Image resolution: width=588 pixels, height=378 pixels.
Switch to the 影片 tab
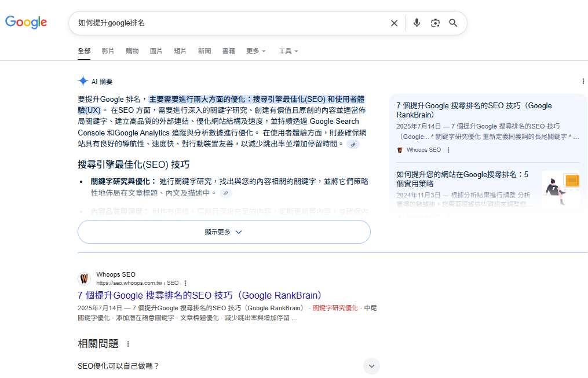[108, 51]
